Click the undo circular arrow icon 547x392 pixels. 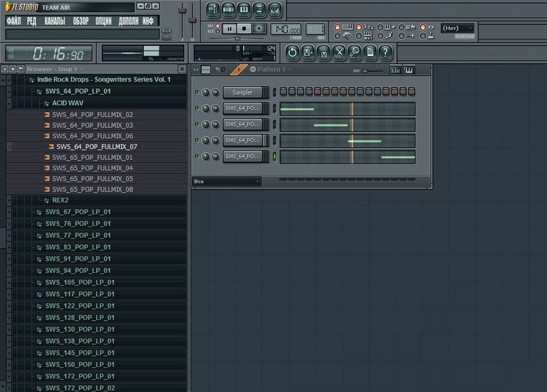(x=292, y=52)
